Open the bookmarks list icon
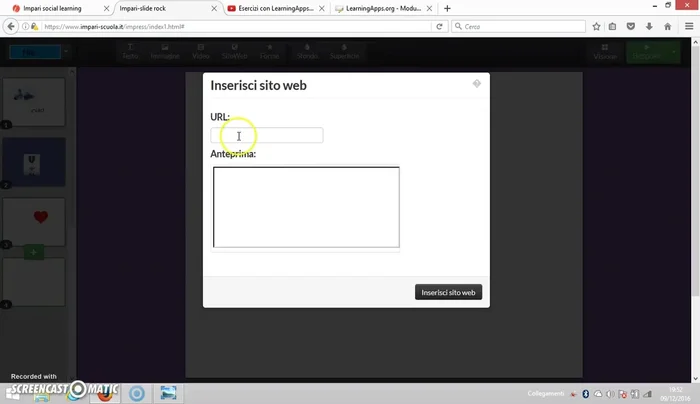Image resolution: width=700 pixels, height=404 pixels. (x=612, y=27)
